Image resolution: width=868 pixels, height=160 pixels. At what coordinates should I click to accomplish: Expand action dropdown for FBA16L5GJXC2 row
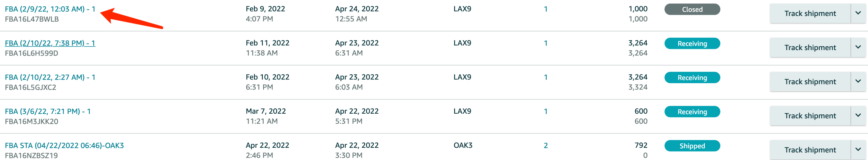coord(858,82)
